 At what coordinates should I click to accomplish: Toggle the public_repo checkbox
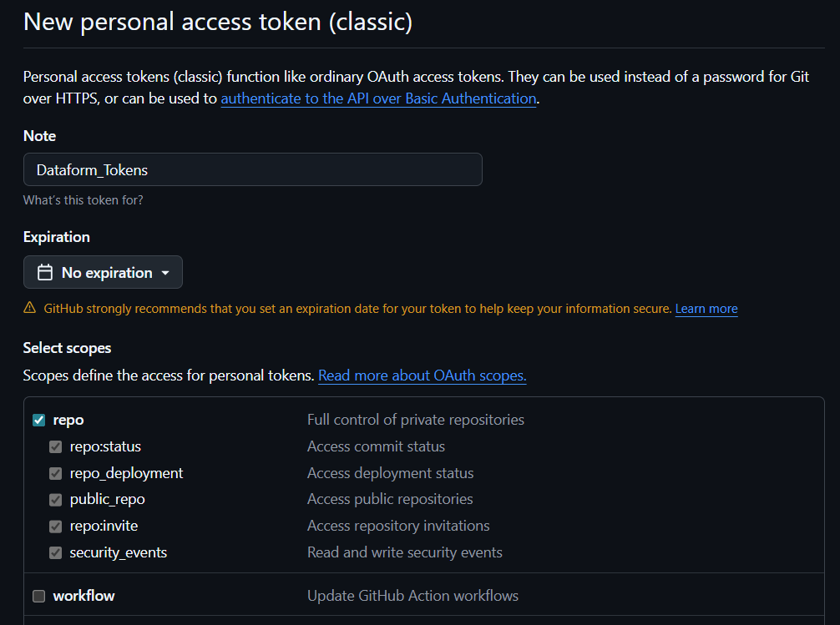click(56, 500)
